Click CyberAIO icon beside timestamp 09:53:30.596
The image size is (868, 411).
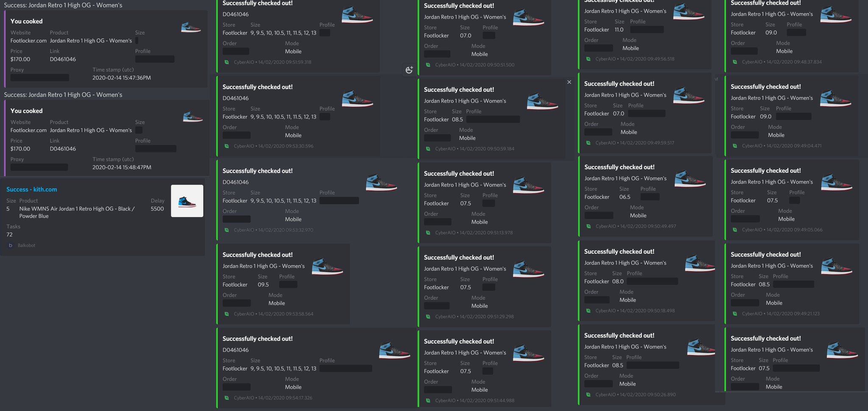[227, 146]
